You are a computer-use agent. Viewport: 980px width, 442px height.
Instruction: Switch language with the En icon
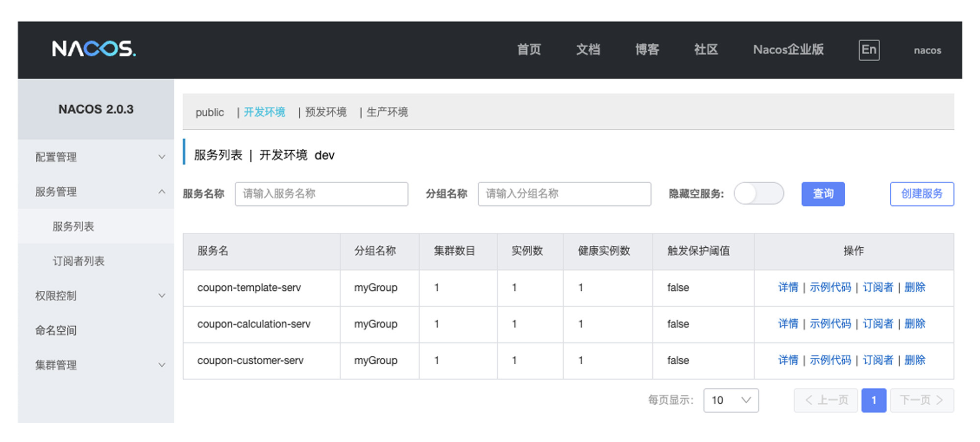tap(869, 50)
